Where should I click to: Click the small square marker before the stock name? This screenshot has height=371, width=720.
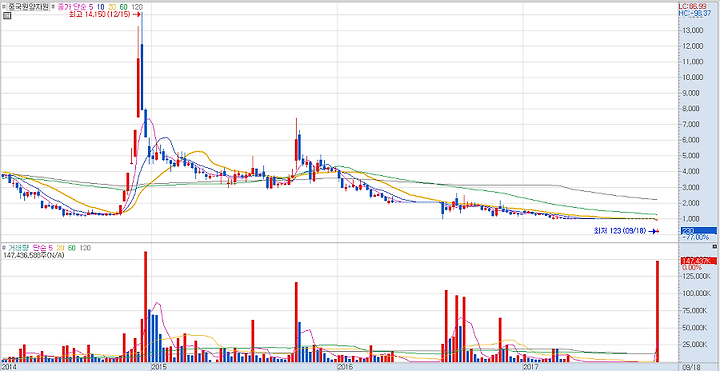[x=4, y=7]
